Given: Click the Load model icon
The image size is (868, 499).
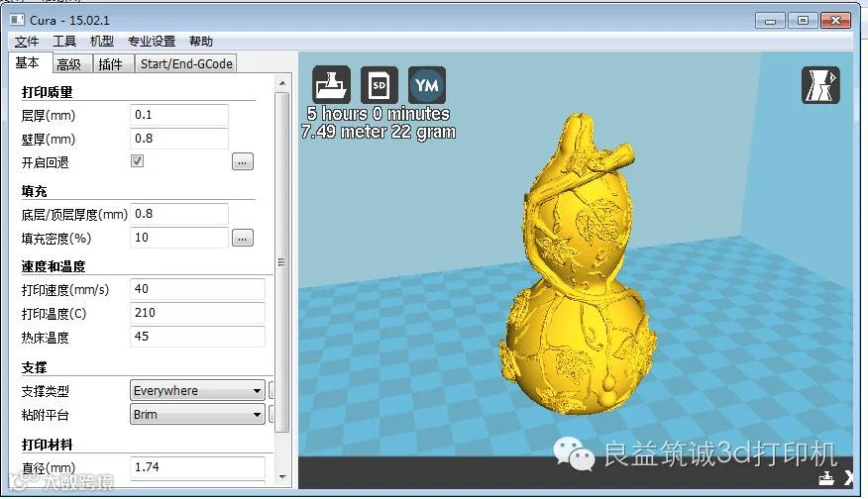Looking at the screenshot, I should pyautogui.click(x=331, y=85).
